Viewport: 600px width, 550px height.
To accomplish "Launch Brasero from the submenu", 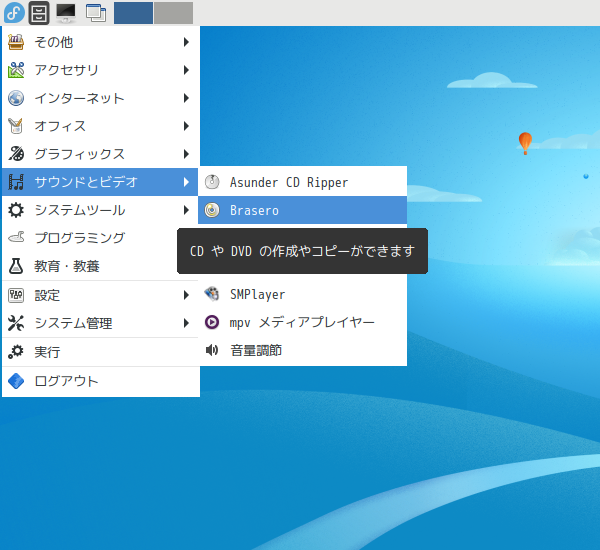I will 302,210.
